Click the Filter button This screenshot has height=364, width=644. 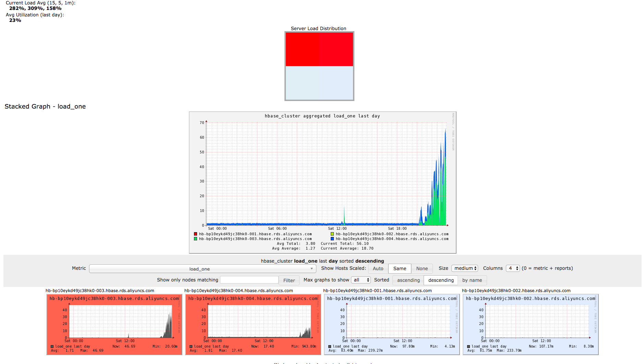pos(289,280)
